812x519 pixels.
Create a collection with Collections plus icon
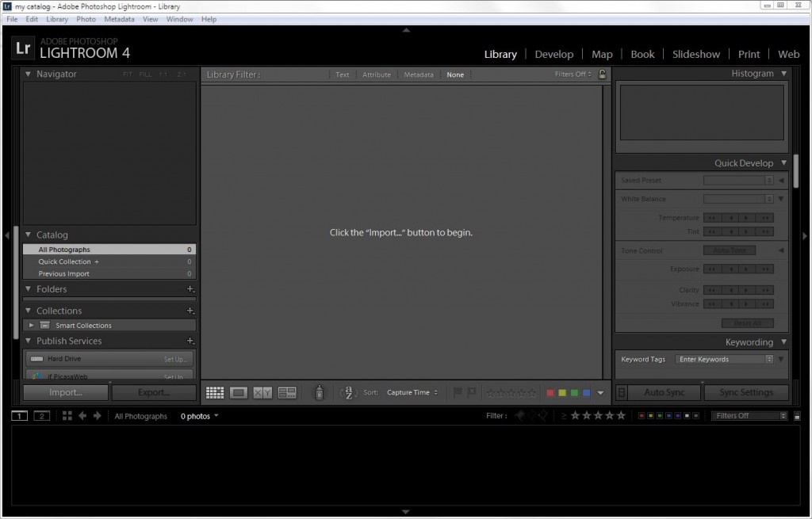190,311
